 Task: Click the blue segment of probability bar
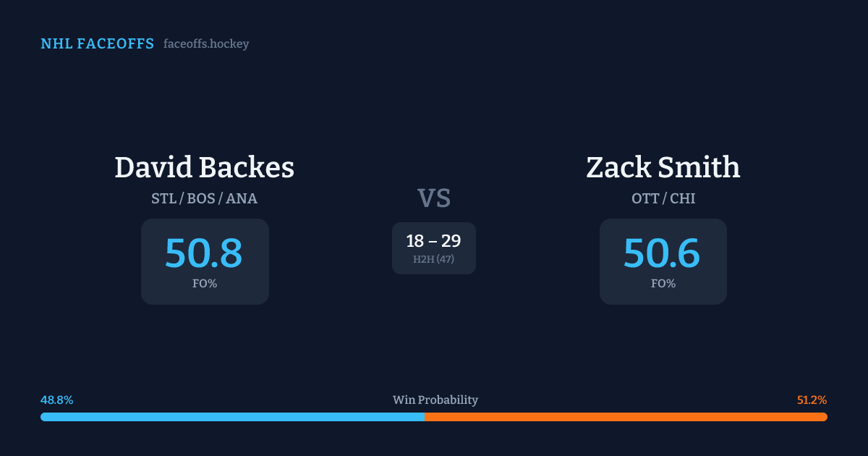point(231,417)
